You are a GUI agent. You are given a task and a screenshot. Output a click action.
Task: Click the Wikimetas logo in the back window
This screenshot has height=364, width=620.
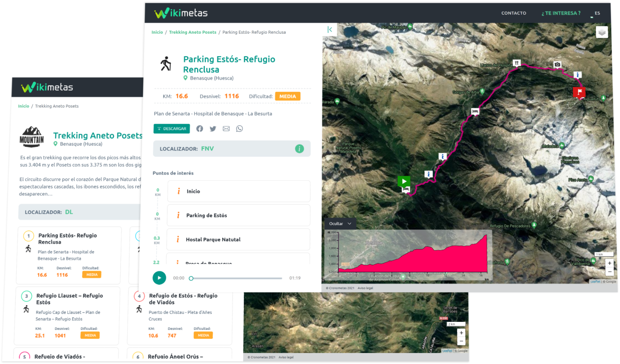point(47,87)
